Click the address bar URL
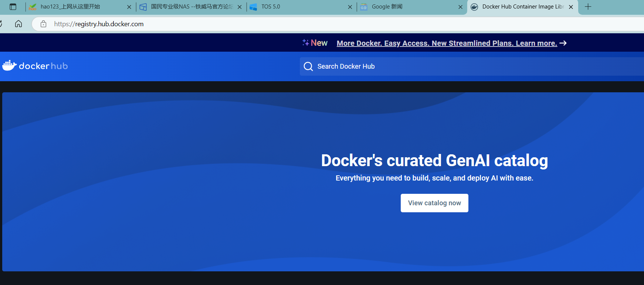The width and height of the screenshot is (644, 285). 99,24
